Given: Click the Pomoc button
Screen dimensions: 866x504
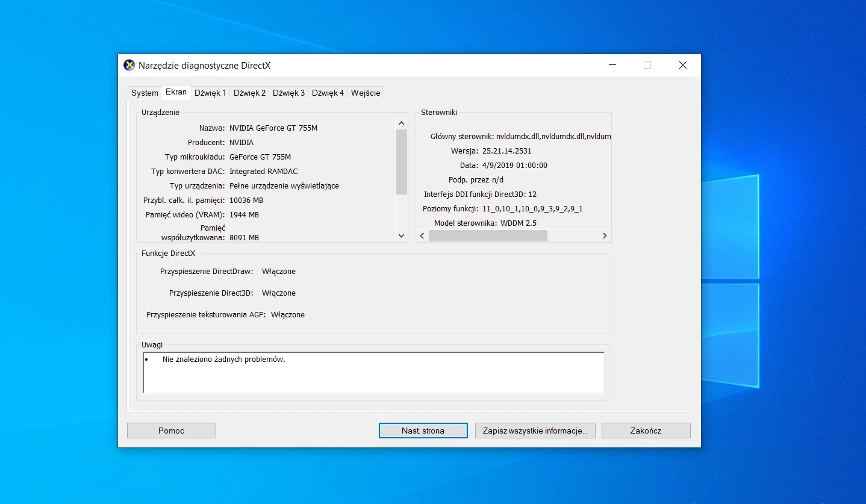Looking at the screenshot, I should (172, 431).
